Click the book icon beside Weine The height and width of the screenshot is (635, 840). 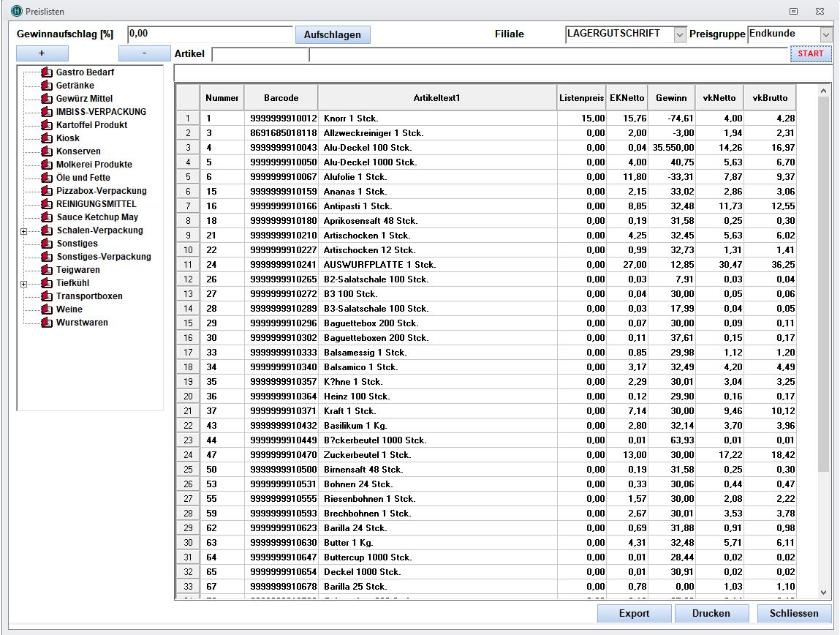point(48,309)
